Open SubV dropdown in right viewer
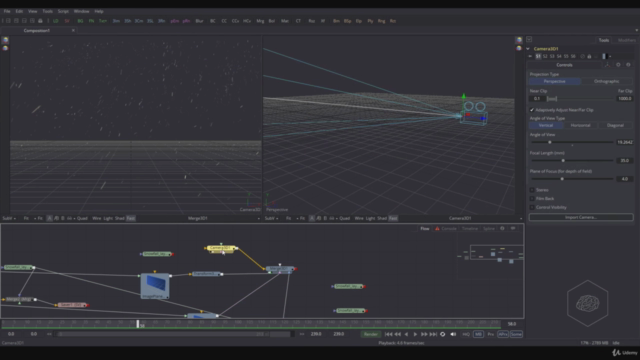Image resolution: width=640 pixels, height=360 pixels. 271,218
